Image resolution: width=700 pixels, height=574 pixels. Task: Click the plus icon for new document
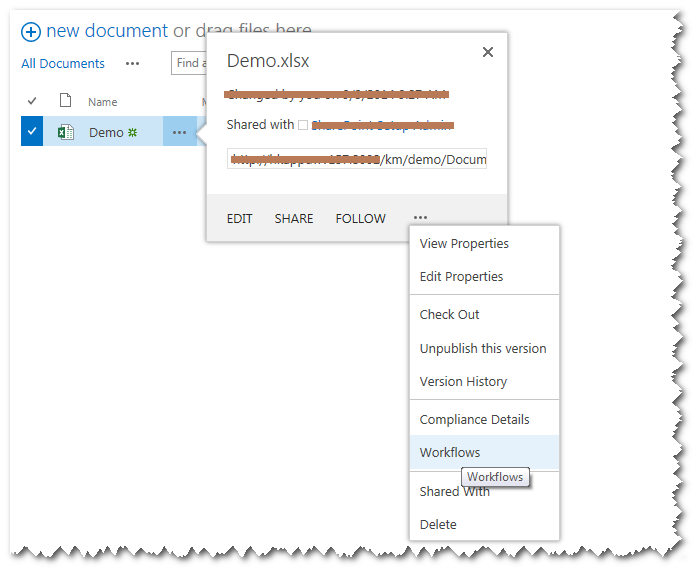click(31, 32)
